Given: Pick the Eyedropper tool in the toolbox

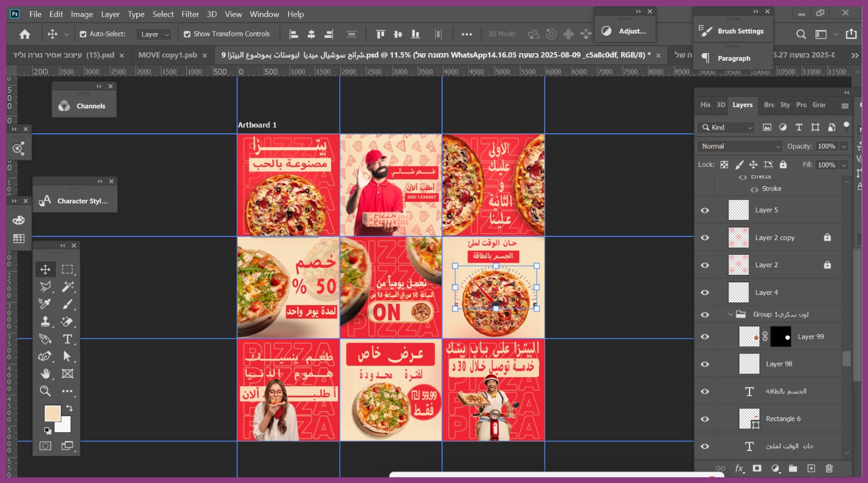Looking at the screenshot, I should click(x=46, y=304).
